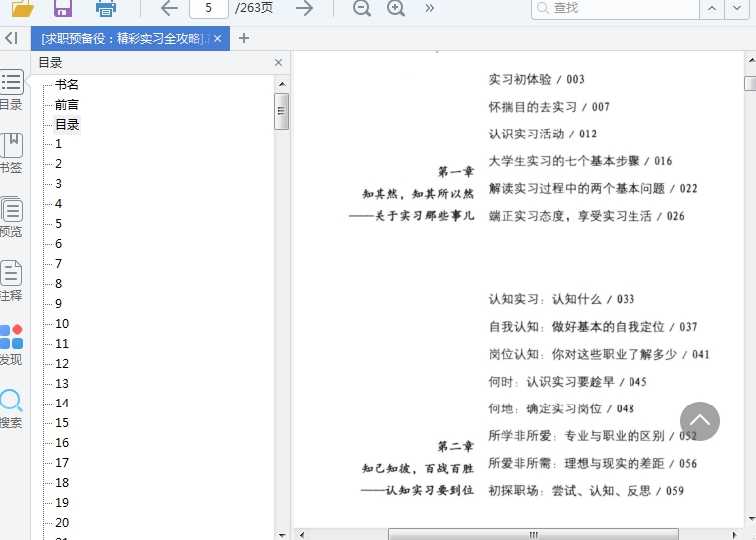Zoom in with the plus magnifier
Screen dimensions: 756x540
click(x=396, y=8)
